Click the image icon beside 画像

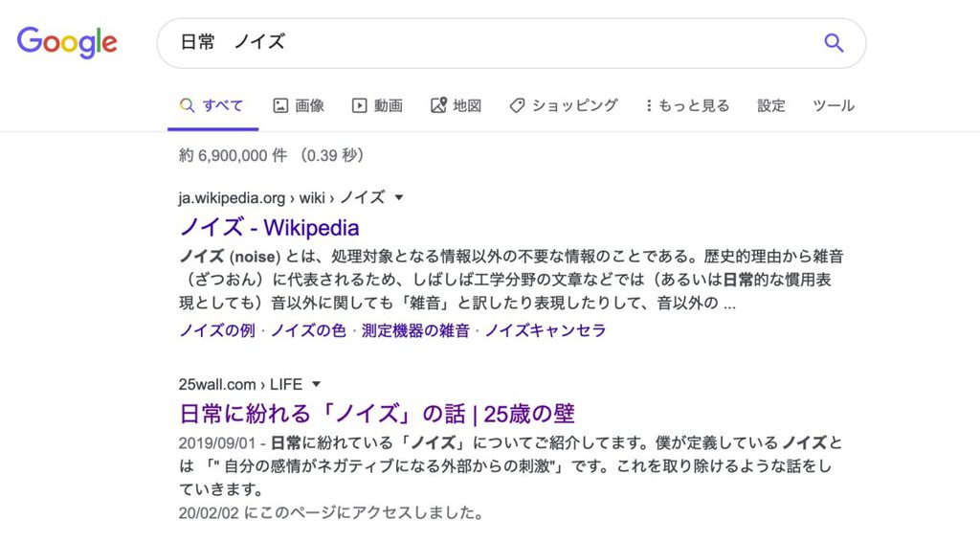[x=280, y=105]
